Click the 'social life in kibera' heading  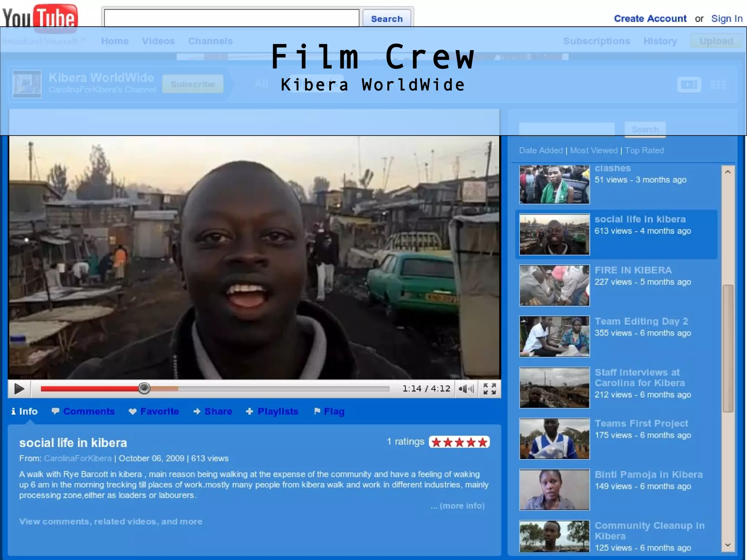click(x=73, y=443)
